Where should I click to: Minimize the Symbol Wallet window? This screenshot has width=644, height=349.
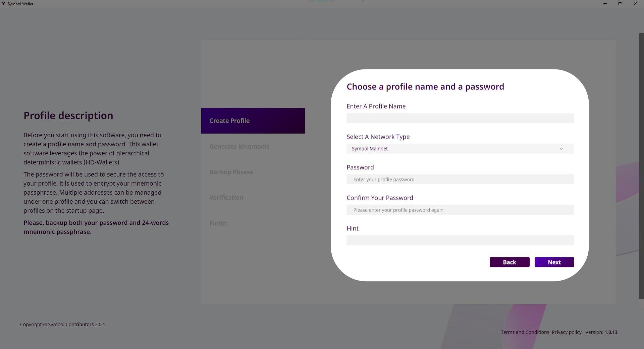[605, 4]
